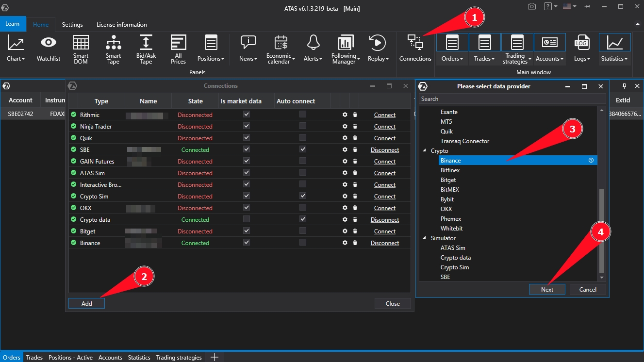Click the Add button in Connections

(86, 303)
